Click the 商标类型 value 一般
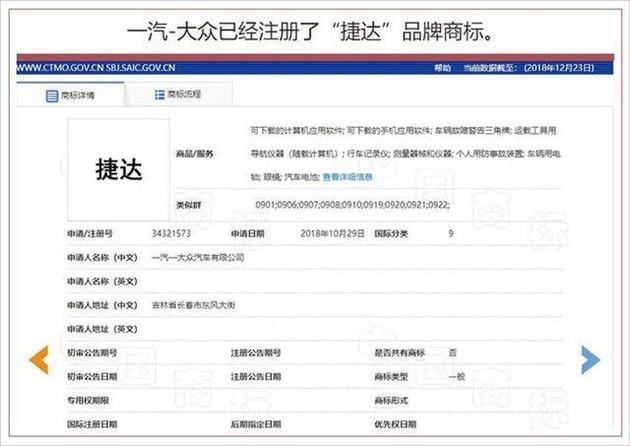This screenshot has width=630, height=446. pos(456,376)
